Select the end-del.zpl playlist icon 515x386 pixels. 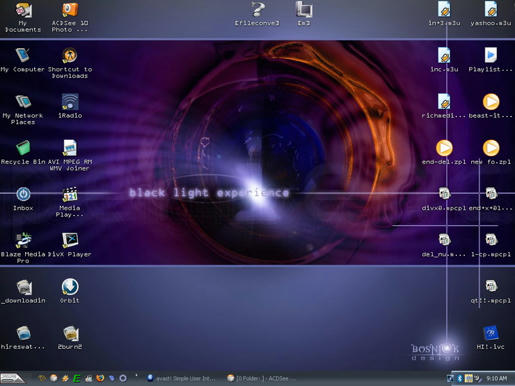pos(444,152)
